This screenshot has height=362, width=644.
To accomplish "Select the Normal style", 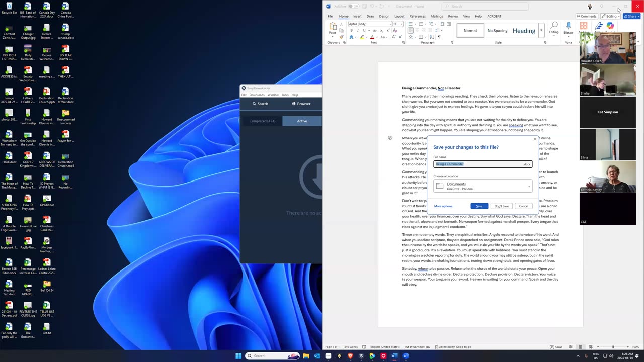I will [470, 31].
